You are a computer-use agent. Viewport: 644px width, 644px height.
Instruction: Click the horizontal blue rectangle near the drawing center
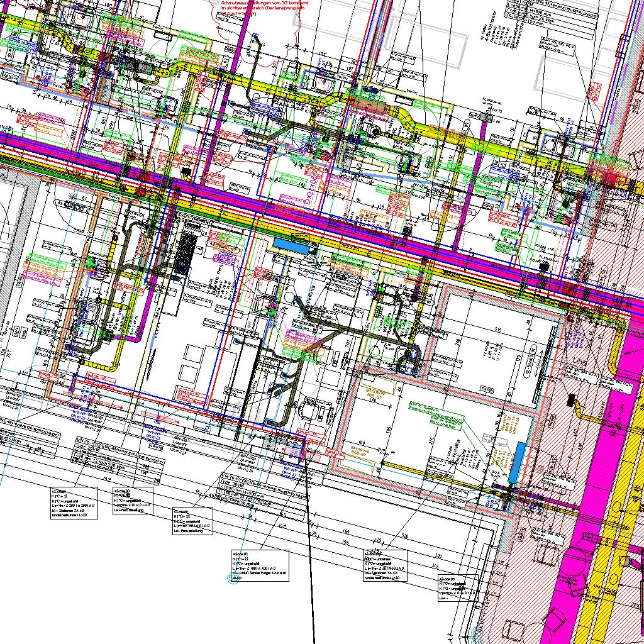pos(291,245)
